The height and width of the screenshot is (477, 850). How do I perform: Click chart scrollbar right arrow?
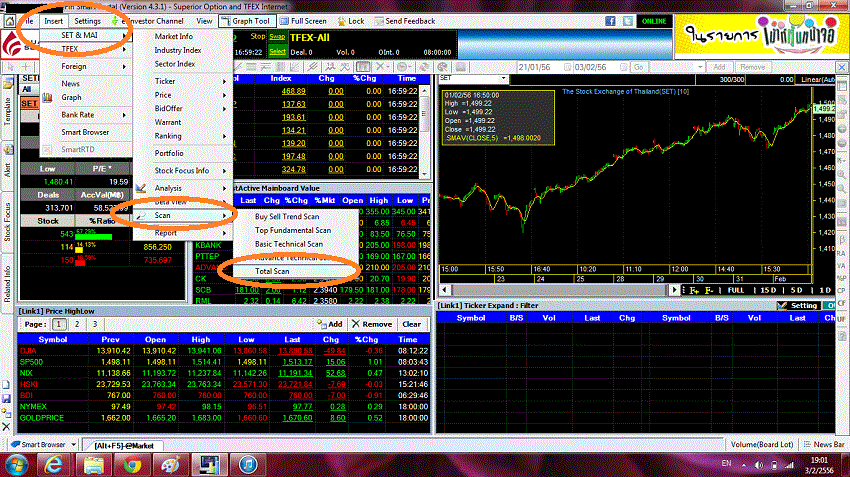(x=674, y=290)
